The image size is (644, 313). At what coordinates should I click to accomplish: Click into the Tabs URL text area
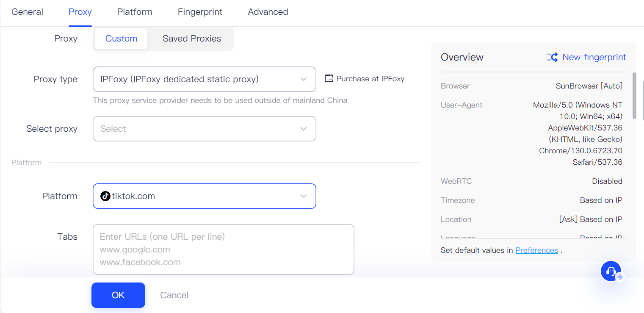(x=223, y=249)
